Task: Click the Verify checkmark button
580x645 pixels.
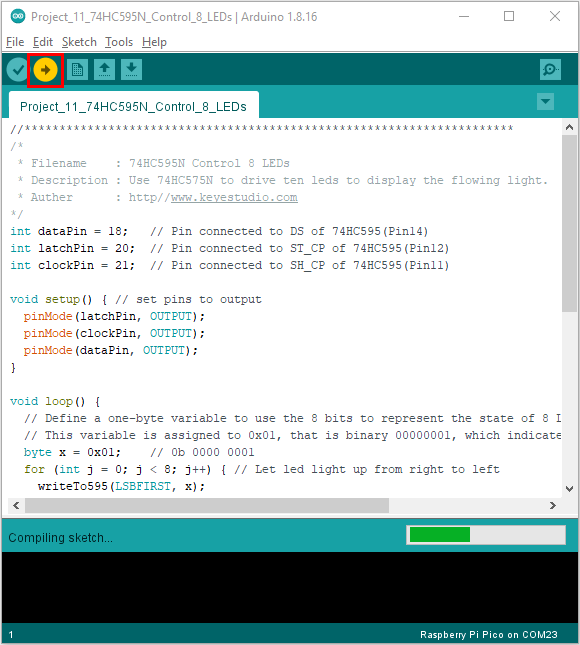Action: click(x=18, y=70)
